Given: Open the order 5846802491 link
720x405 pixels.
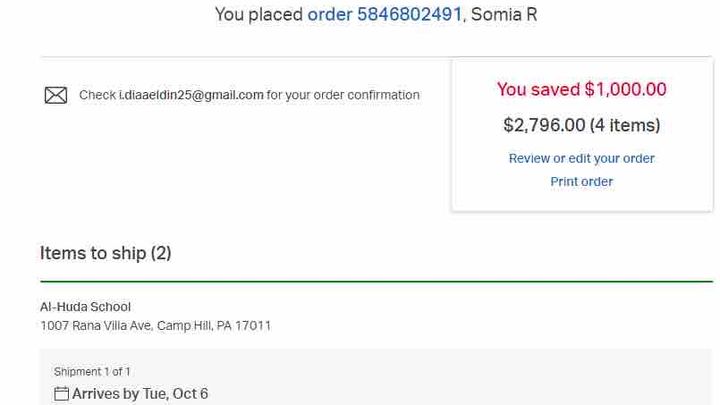Looking at the screenshot, I should 384,14.
